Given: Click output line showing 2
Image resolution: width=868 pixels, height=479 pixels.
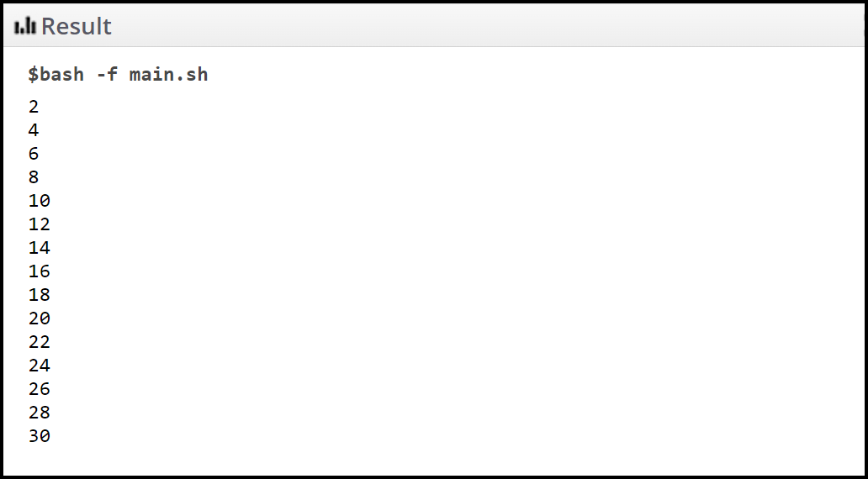Looking at the screenshot, I should [34, 106].
